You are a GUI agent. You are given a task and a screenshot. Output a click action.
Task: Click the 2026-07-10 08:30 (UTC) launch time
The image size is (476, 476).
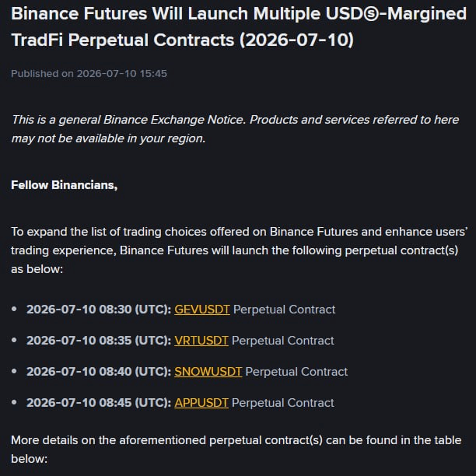[x=99, y=310]
